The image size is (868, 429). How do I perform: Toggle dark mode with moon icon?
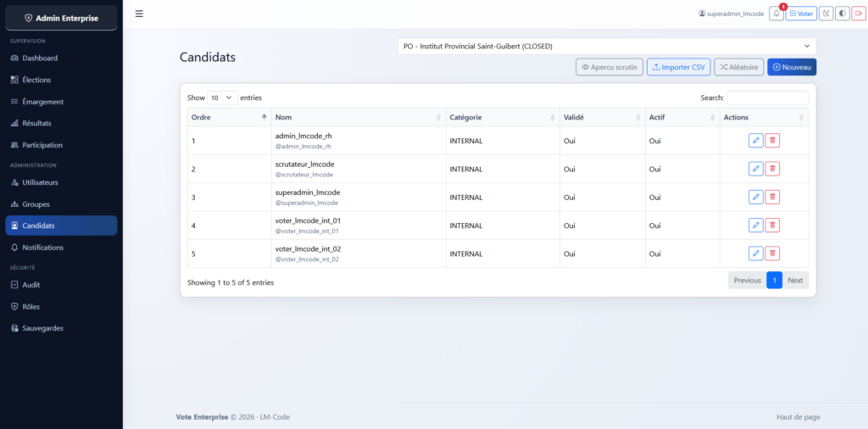826,14
